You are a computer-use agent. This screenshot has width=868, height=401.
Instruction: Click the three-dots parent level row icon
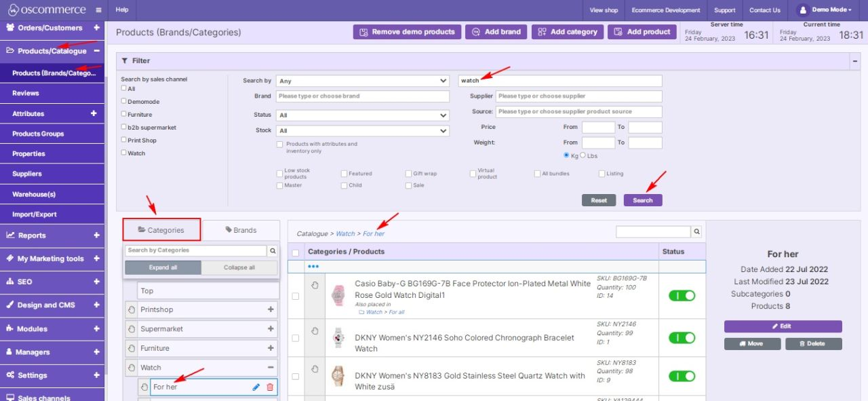(x=313, y=267)
